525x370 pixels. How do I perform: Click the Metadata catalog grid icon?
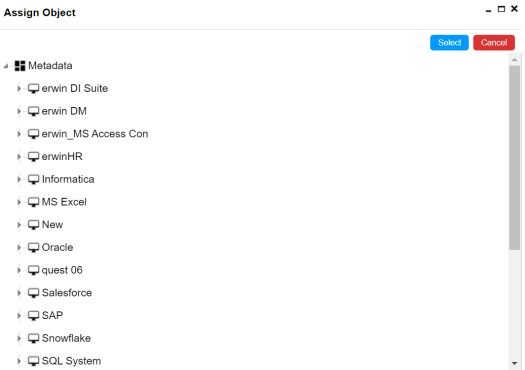tap(20, 66)
